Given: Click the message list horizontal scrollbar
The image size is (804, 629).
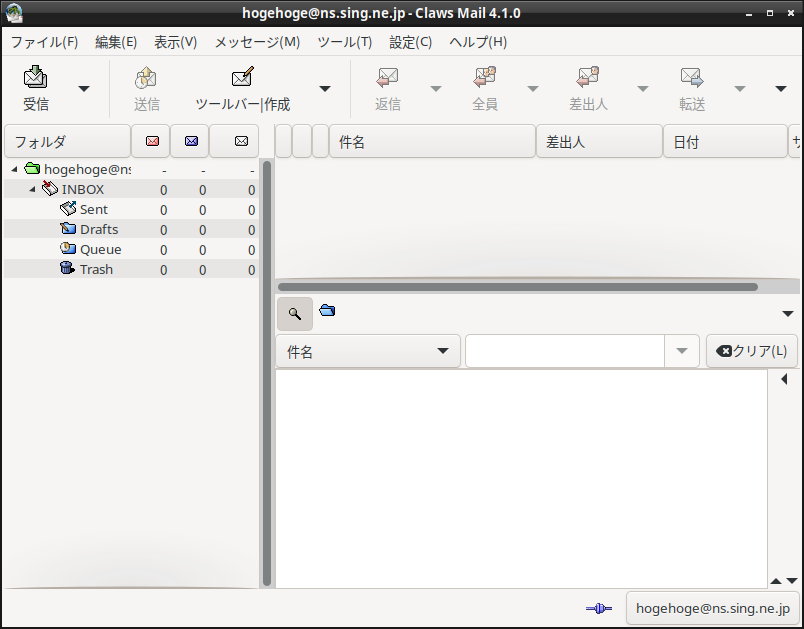Looking at the screenshot, I should [518, 287].
